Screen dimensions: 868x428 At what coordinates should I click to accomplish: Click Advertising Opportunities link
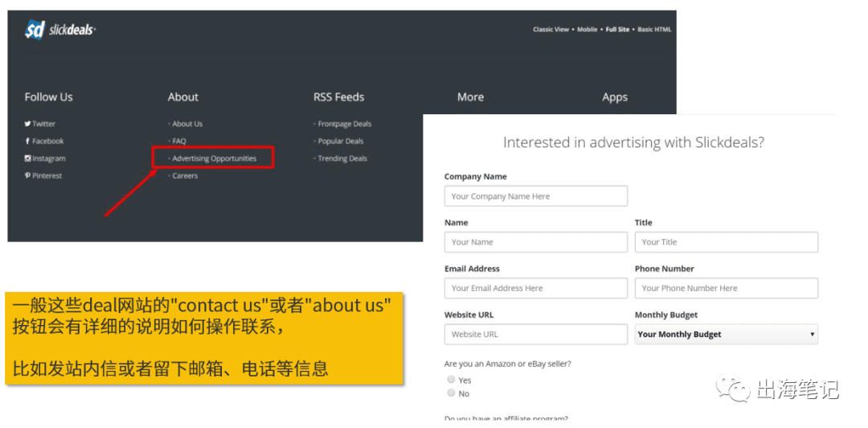(x=215, y=158)
